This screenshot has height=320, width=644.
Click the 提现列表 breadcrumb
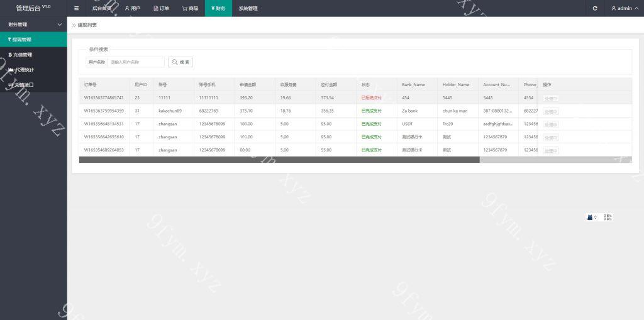87,25
